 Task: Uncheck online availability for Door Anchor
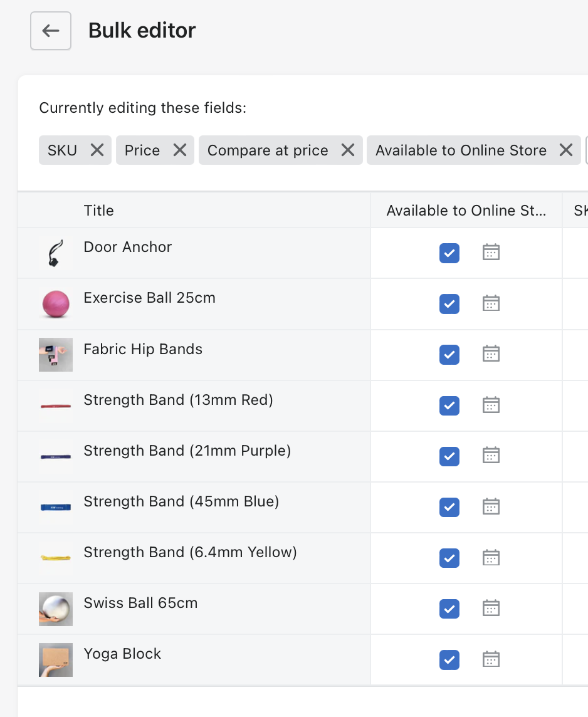point(449,253)
